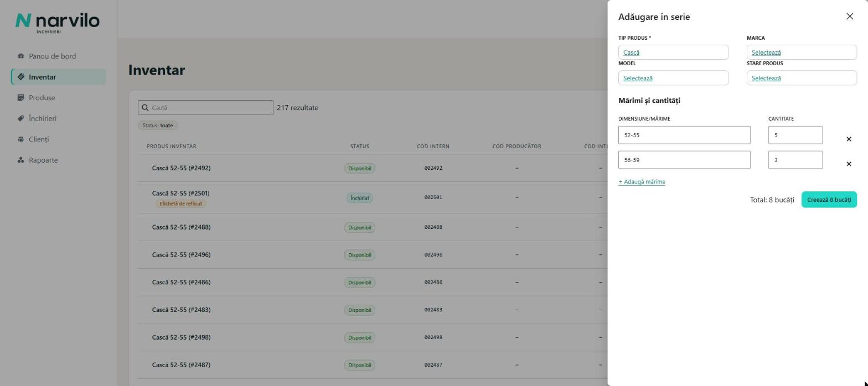Open the Rapoarte page

click(59, 160)
